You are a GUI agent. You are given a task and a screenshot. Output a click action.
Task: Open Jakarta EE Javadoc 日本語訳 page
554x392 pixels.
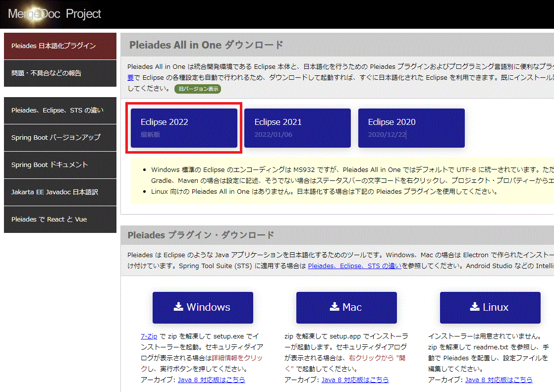[x=59, y=192]
